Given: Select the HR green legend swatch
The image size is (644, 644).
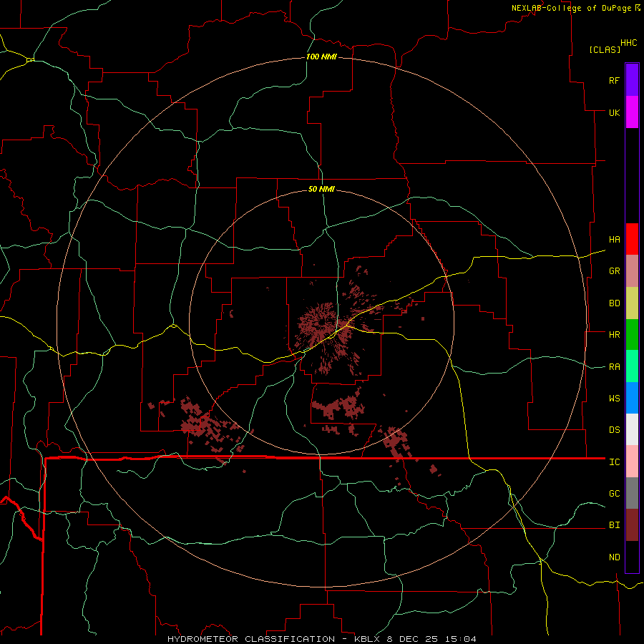Looking at the screenshot, I should tap(632, 335).
